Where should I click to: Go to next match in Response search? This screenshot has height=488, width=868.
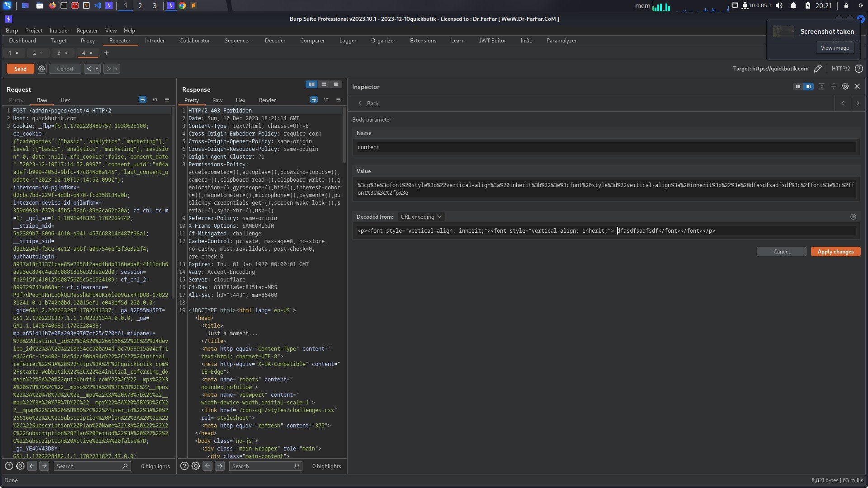pos(220,466)
